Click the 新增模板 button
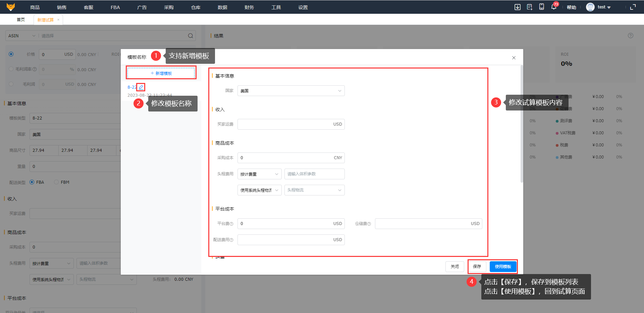Screen dimensions: 644x313 point(161,73)
